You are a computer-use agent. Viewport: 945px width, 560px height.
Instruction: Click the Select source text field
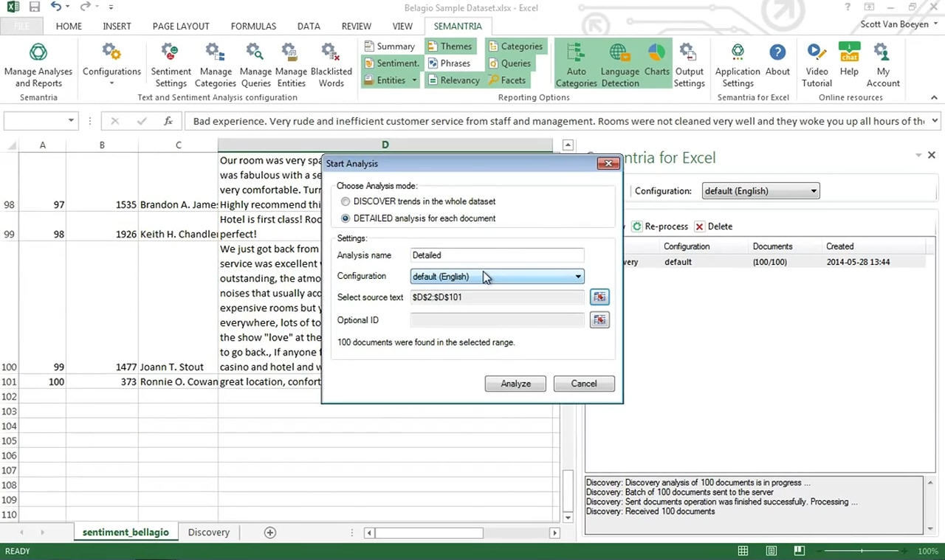(x=497, y=297)
